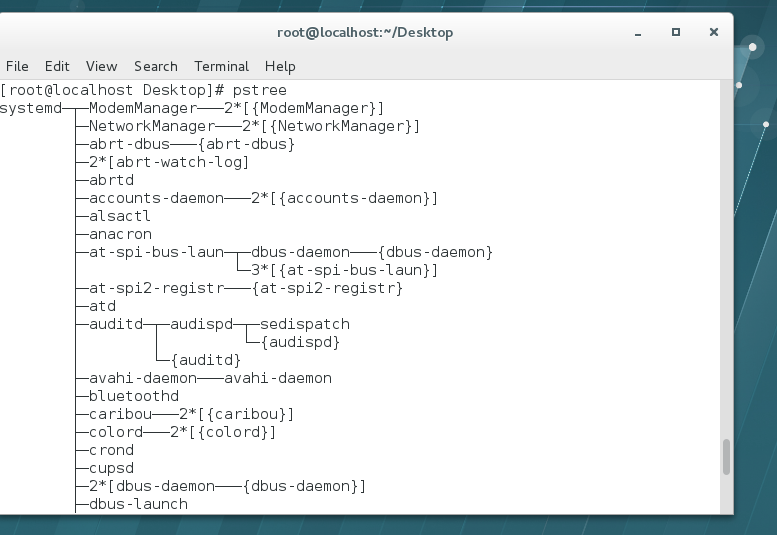
Task: Click the {at-spi2-registr} thread entry
Action: 327,288
